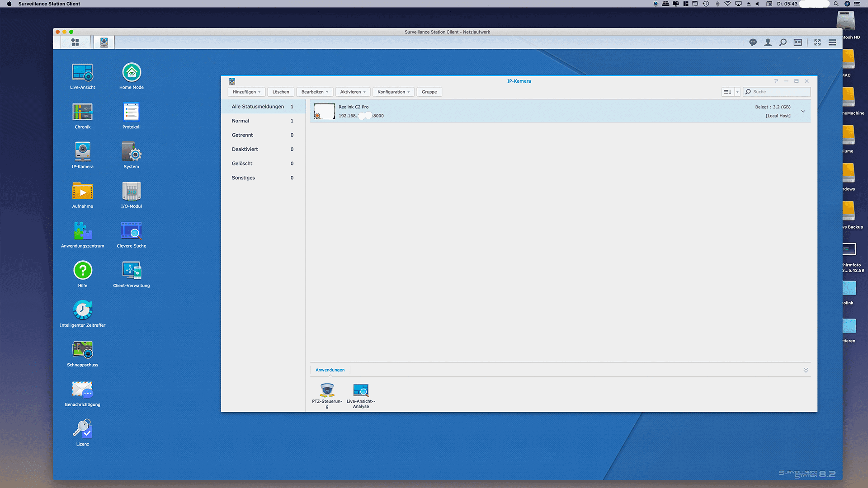The image size is (868, 488).
Task: Collapse the Anwendungen panel
Action: click(x=806, y=370)
